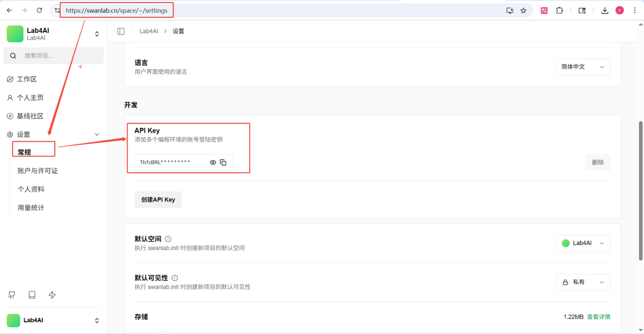Click the Lab4AI breadcrumb link
Screen dimensions: 644x334
coord(149,31)
